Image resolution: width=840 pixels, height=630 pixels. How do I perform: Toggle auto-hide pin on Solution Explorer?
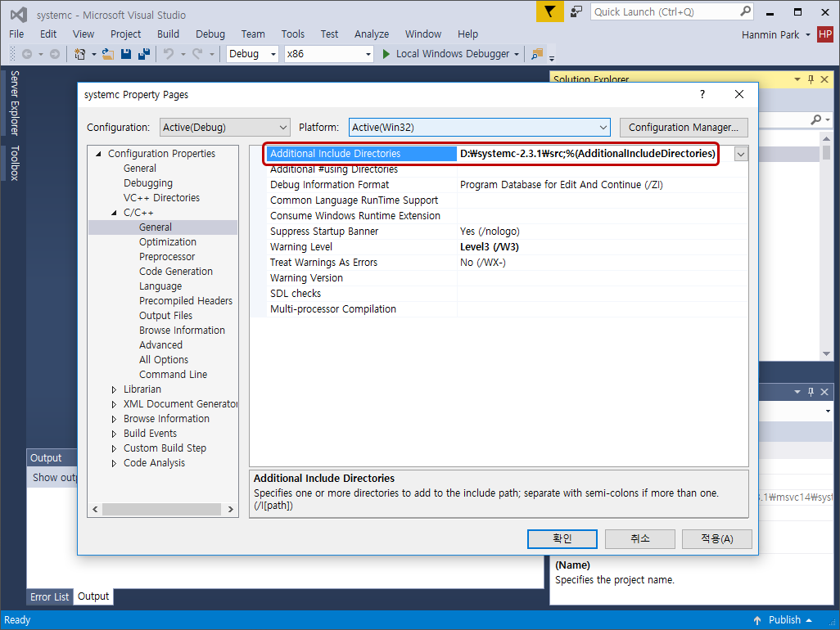pyautogui.click(x=810, y=79)
